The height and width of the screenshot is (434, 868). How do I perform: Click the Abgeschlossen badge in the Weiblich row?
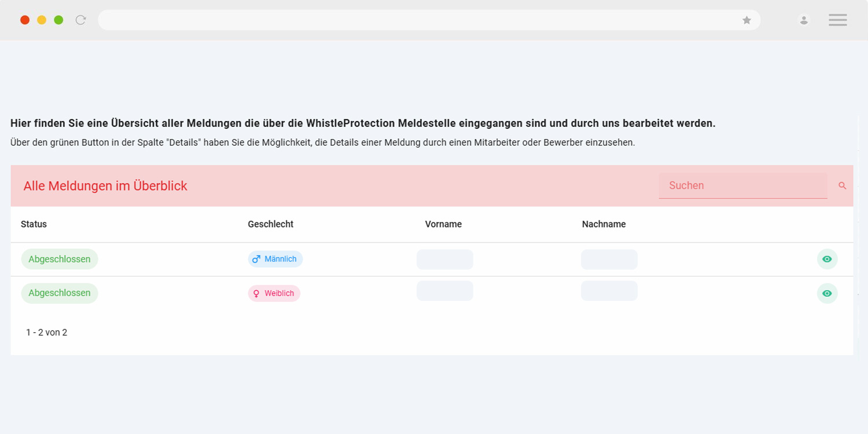click(x=60, y=293)
